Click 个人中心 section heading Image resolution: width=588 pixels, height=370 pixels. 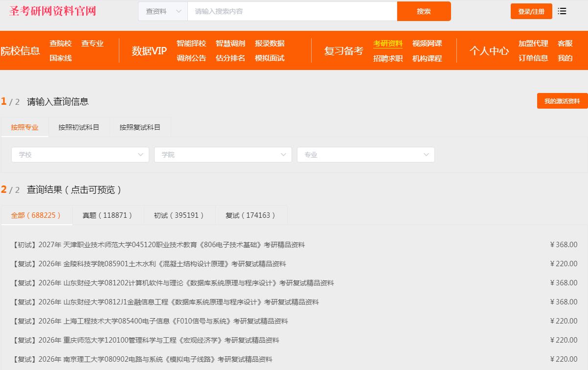pyautogui.click(x=489, y=51)
